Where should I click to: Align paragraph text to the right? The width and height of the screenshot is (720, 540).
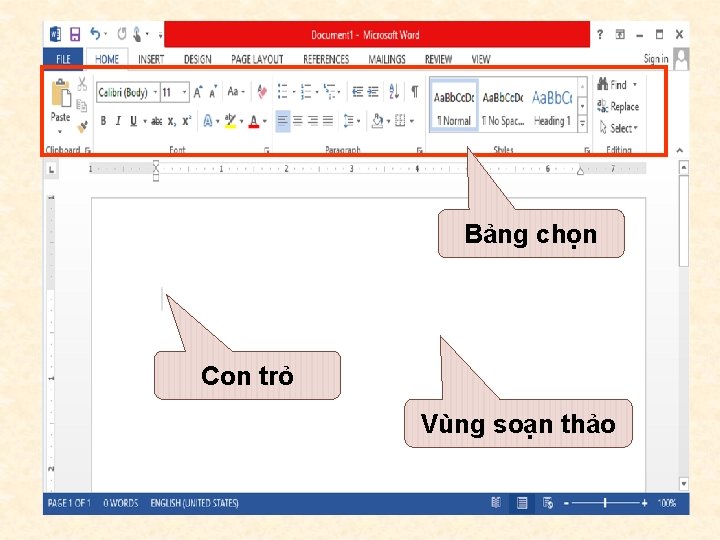[313, 121]
